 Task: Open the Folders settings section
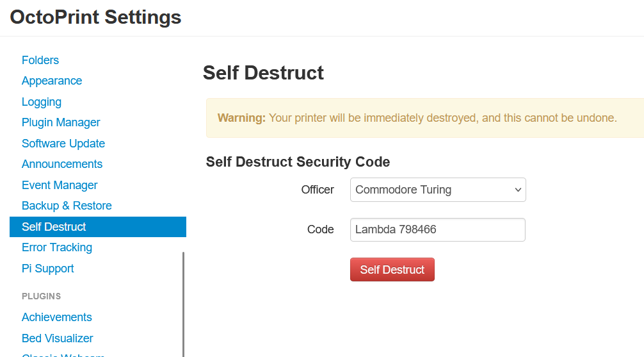click(x=40, y=60)
